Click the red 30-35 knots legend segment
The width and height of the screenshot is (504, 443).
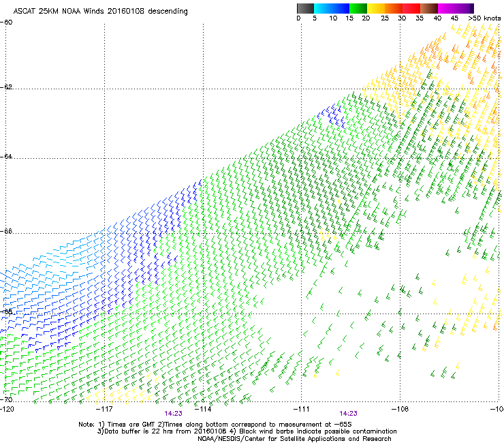click(x=411, y=8)
